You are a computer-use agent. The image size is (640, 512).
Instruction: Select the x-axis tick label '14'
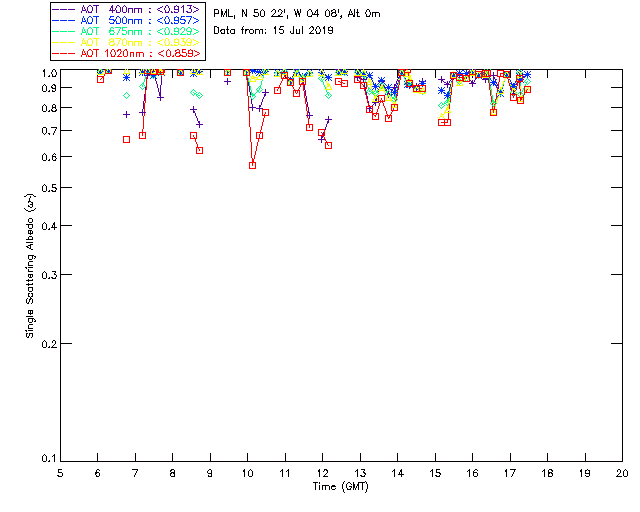pos(398,473)
